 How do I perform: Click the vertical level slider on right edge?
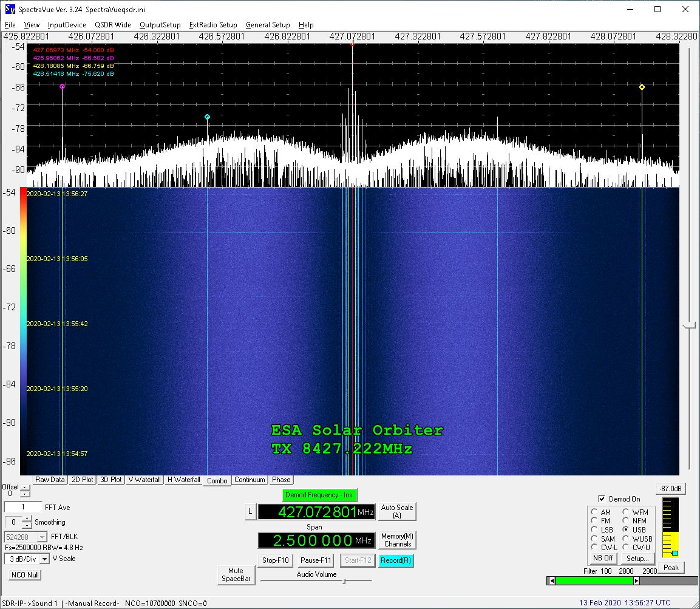(x=689, y=325)
